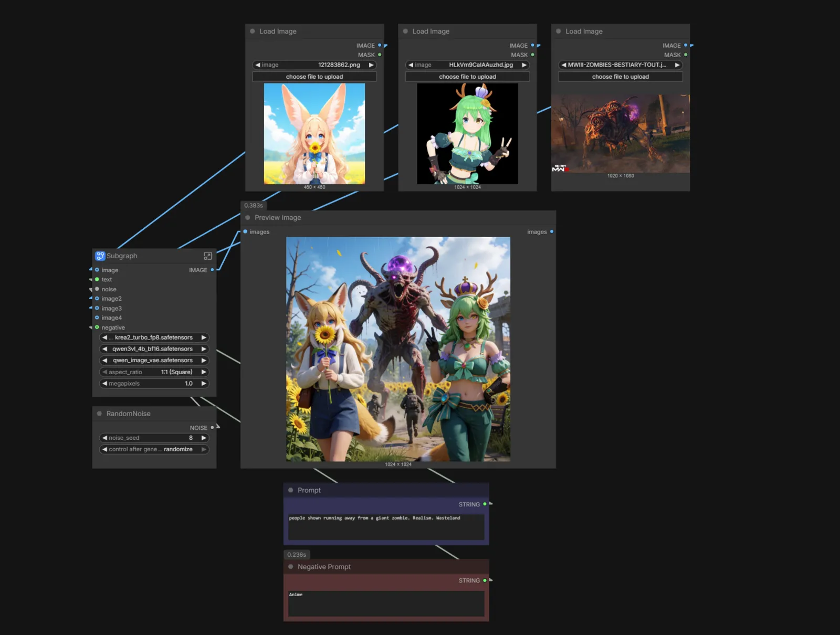Click the Subgraph image4 input port
The width and height of the screenshot is (840, 635).
click(x=97, y=317)
